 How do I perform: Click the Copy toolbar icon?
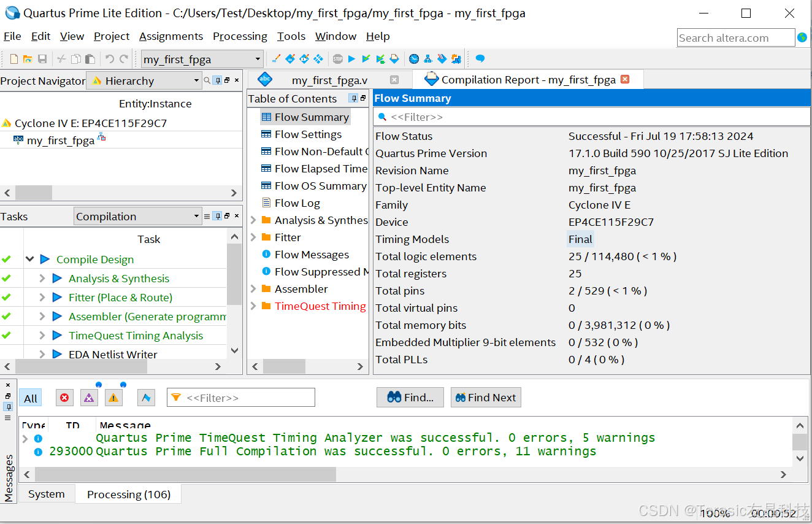(x=75, y=59)
